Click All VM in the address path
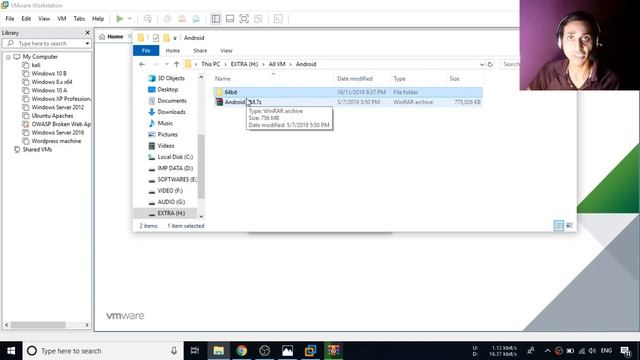This screenshot has height=360, width=640. (277, 64)
